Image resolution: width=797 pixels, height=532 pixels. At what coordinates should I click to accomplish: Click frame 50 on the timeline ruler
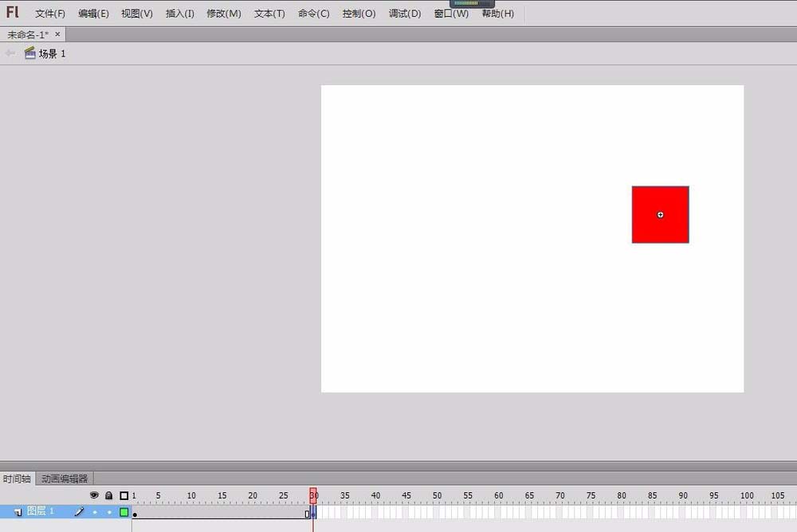pos(437,495)
